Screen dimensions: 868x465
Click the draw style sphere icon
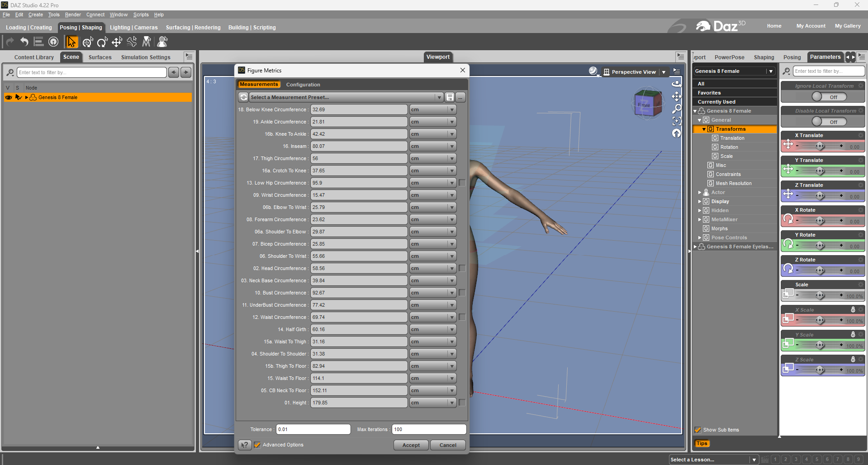(x=593, y=71)
